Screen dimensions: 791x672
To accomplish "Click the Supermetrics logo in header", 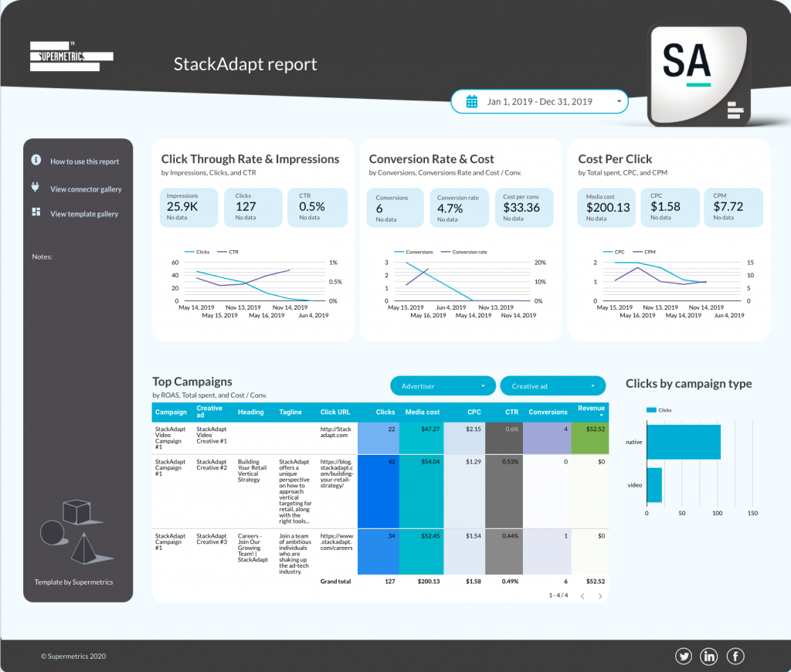I will click(x=71, y=56).
